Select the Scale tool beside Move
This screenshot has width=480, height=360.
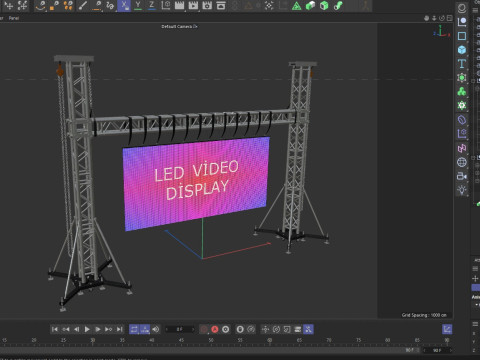tap(23, 5)
